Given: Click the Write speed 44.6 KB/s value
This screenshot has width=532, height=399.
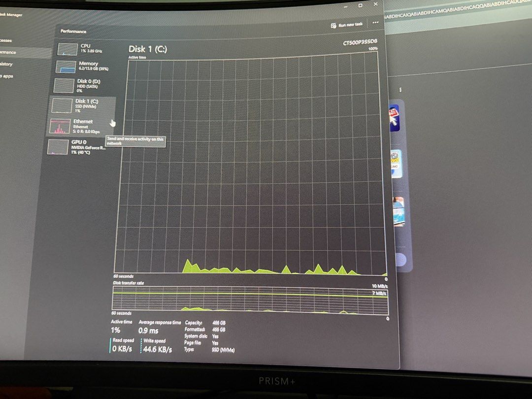Looking at the screenshot, I should 158,349.
